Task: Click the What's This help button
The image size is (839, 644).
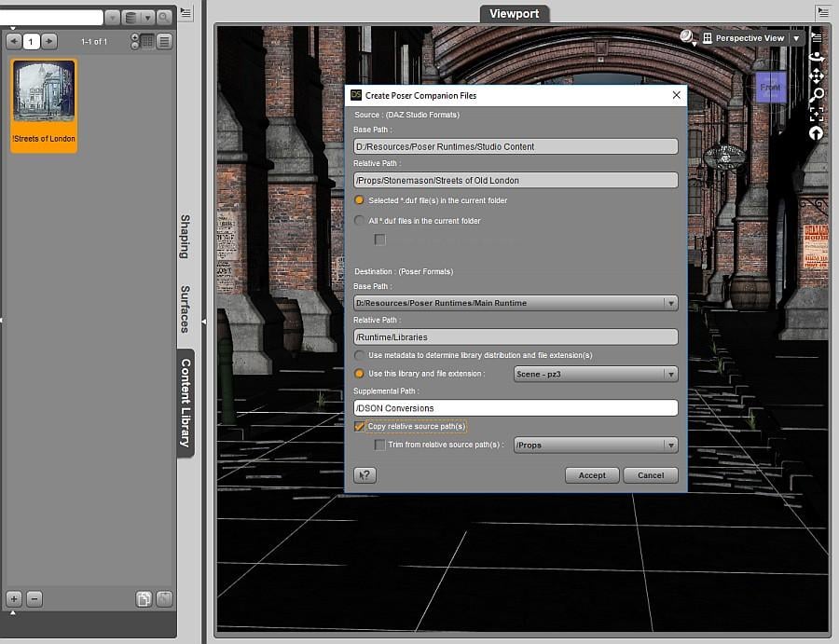Action: (364, 475)
